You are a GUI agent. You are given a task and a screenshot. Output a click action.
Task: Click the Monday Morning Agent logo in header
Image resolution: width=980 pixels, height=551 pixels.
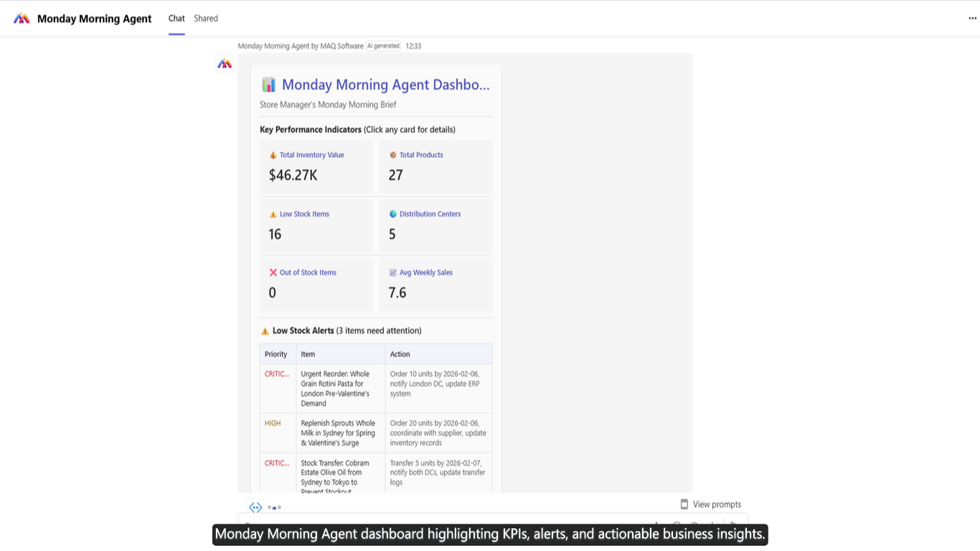point(22,19)
